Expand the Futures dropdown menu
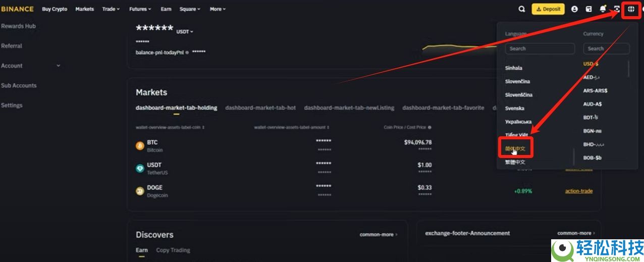The height and width of the screenshot is (262, 644). 140,9
